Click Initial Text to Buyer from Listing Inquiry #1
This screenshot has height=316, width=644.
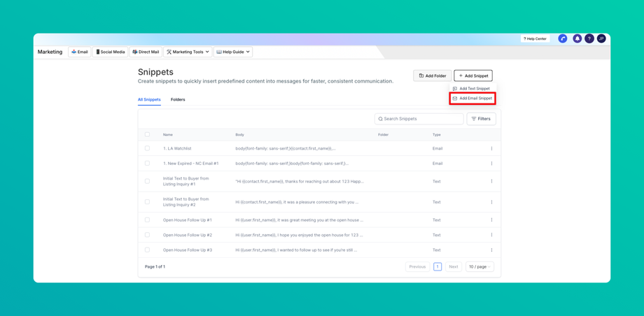[x=186, y=181]
